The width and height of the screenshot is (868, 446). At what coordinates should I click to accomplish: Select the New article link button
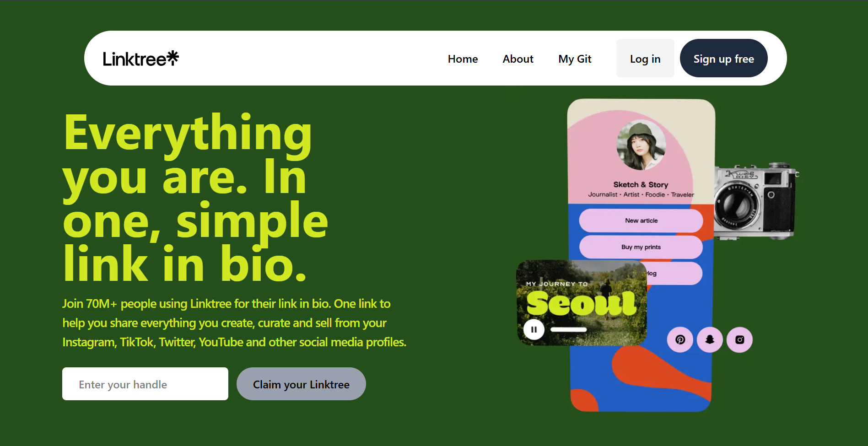click(641, 220)
